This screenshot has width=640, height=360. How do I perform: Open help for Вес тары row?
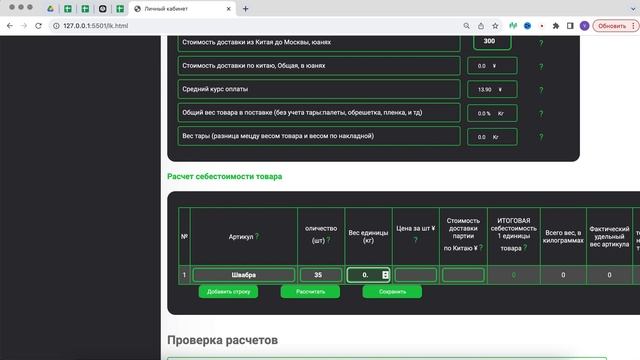tap(541, 137)
